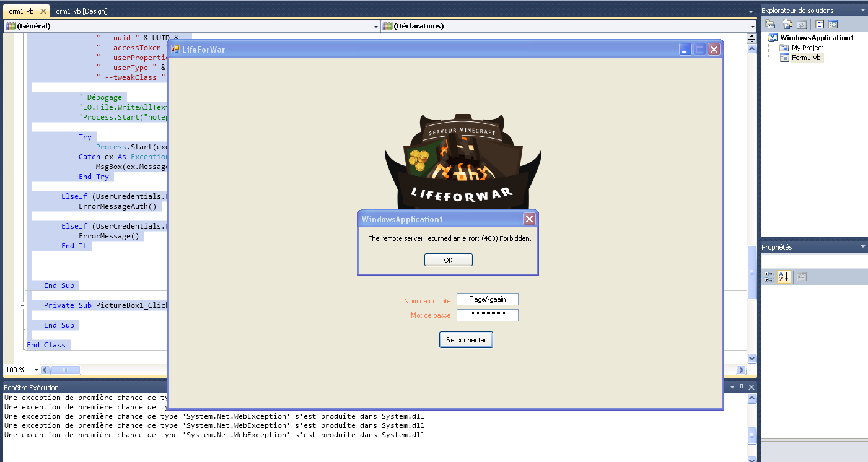Click the code editor vertical scrollbar thumb
Viewport: 868px width, 462px height.
point(752,273)
